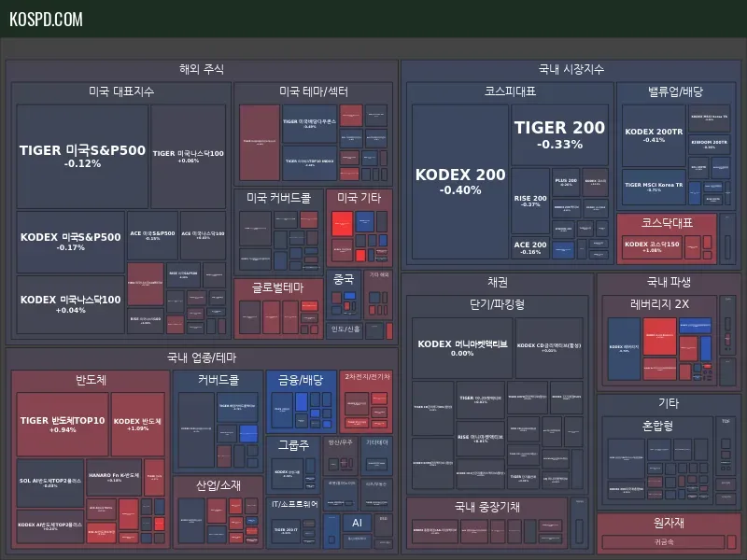This screenshot has height=560, width=747.
Task: Select the PLUS 200 tile
Action: [x=566, y=182]
